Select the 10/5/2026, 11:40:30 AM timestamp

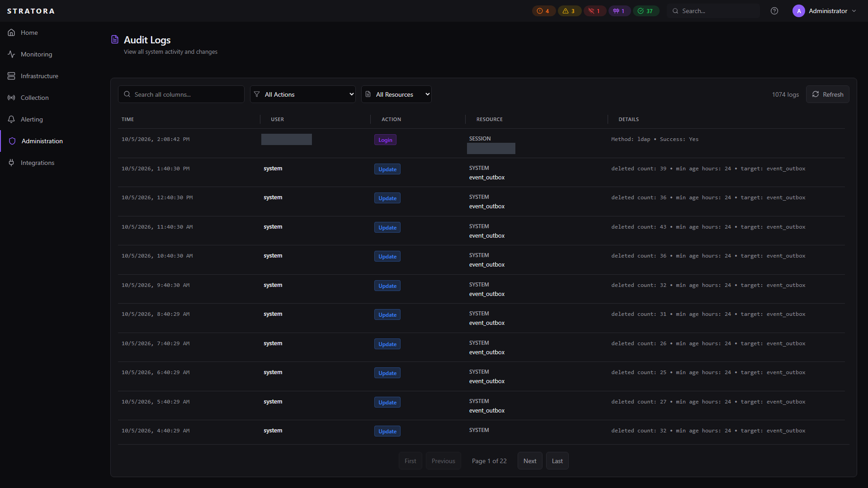pos(157,227)
